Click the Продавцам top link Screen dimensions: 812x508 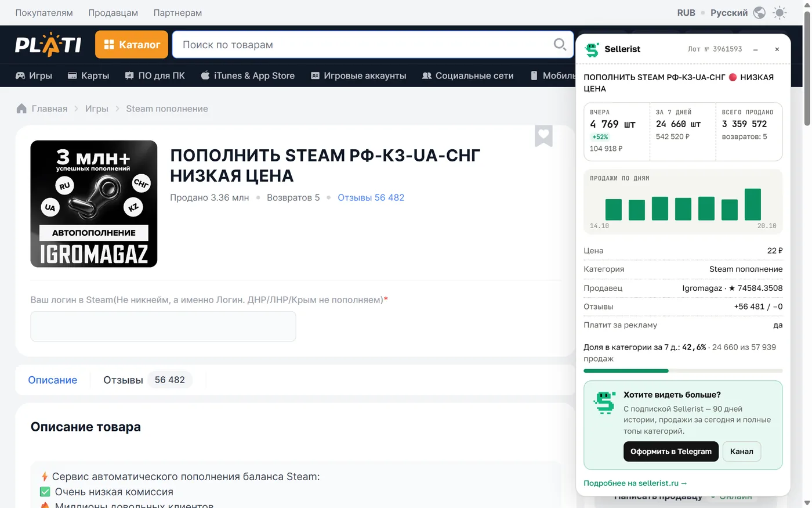[113, 13]
